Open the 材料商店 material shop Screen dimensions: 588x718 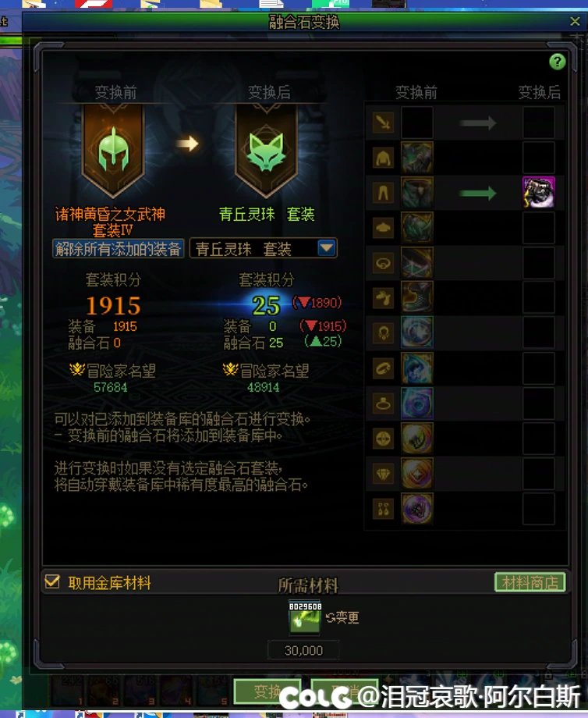pyautogui.click(x=530, y=582)
